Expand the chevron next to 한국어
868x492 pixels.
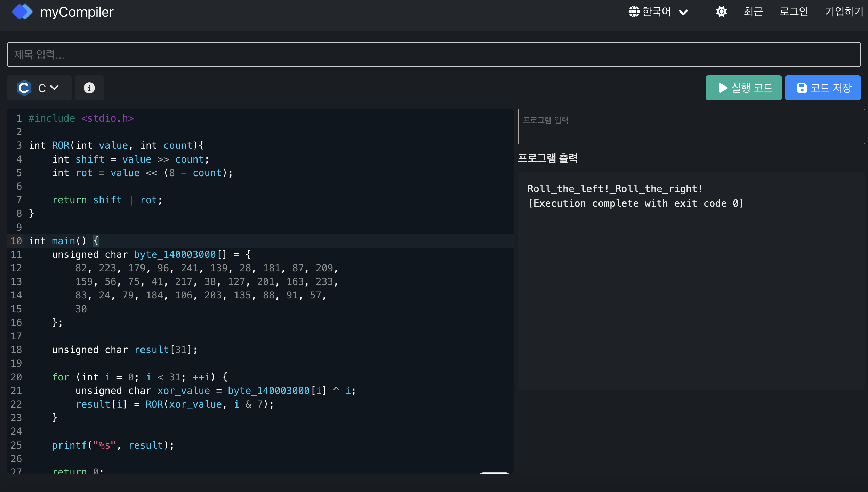pyautogui.click(x=683, y=12)
